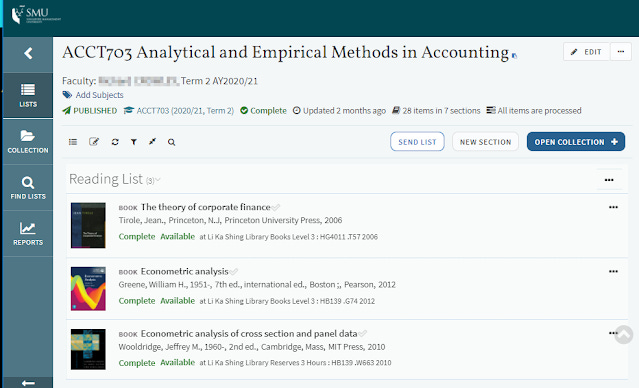This screenshot has width=639, height=388.
Task: Click the Wooldridge book cover thumbnail
Action: point(88,349)
